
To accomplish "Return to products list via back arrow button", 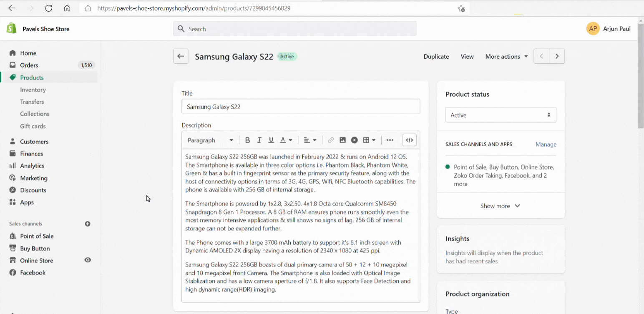I will (181, 56).
